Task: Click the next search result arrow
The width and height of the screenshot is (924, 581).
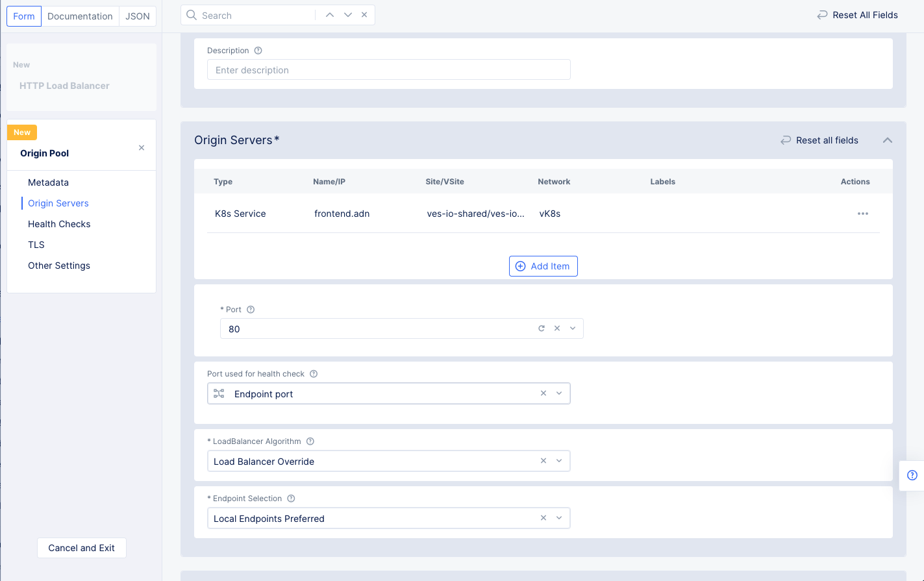Action: click(347, 14)
